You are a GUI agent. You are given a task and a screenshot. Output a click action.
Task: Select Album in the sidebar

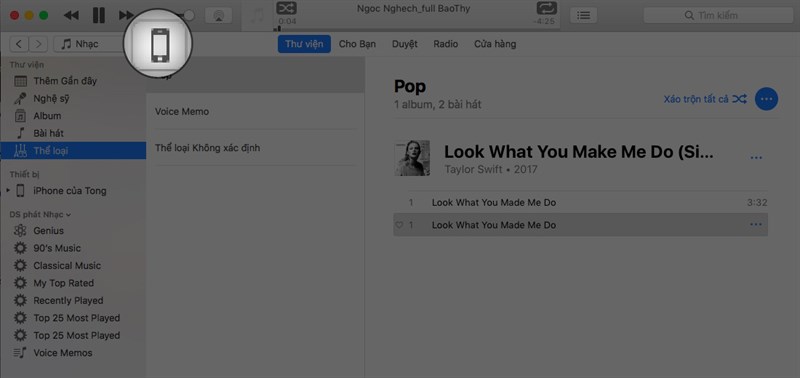click(x=73, y=116)
